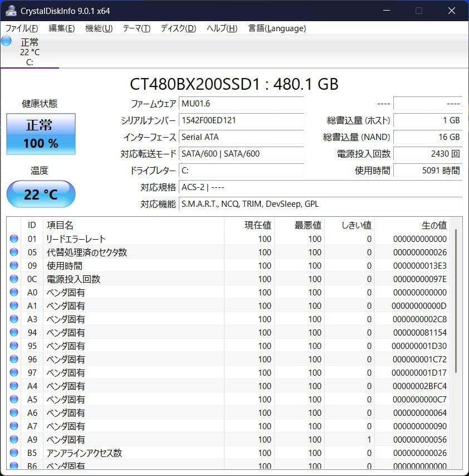Click the status orb for ID 09 row
The width and height of the screenshot is (469, 476).
[14, 265]
